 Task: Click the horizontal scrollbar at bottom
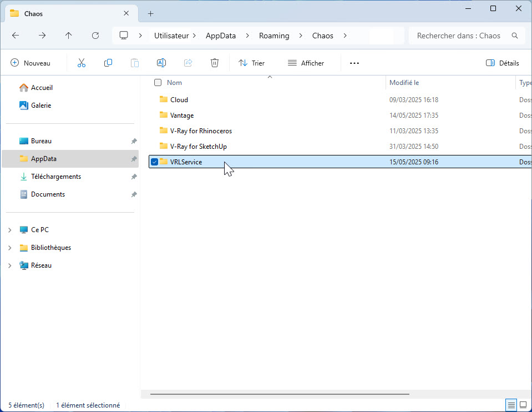[x=280, y=394]
